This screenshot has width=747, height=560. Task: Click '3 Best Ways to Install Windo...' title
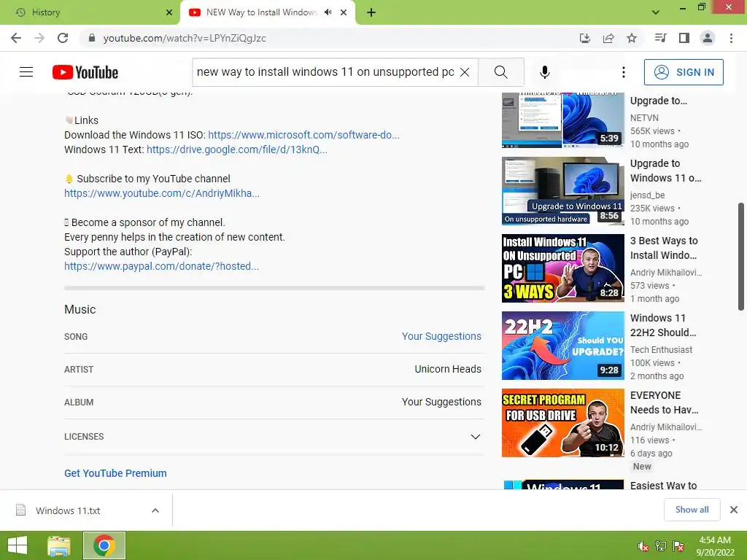coord(664,248)
